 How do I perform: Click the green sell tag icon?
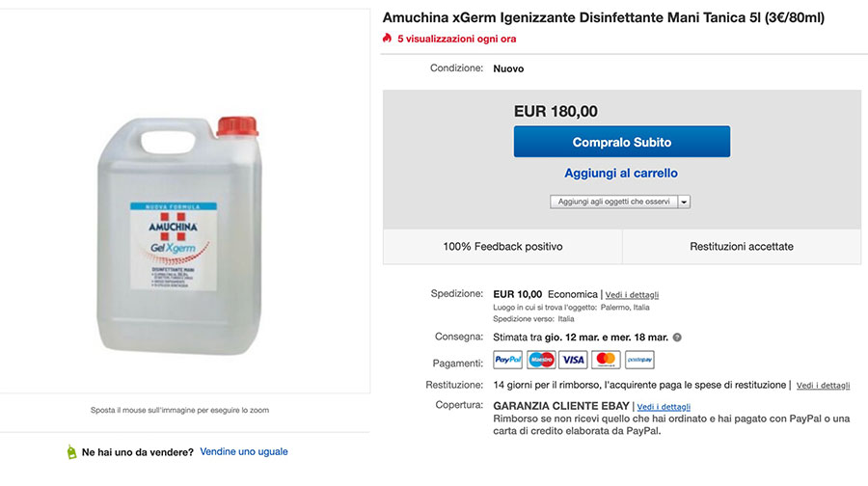pos(71,451)
